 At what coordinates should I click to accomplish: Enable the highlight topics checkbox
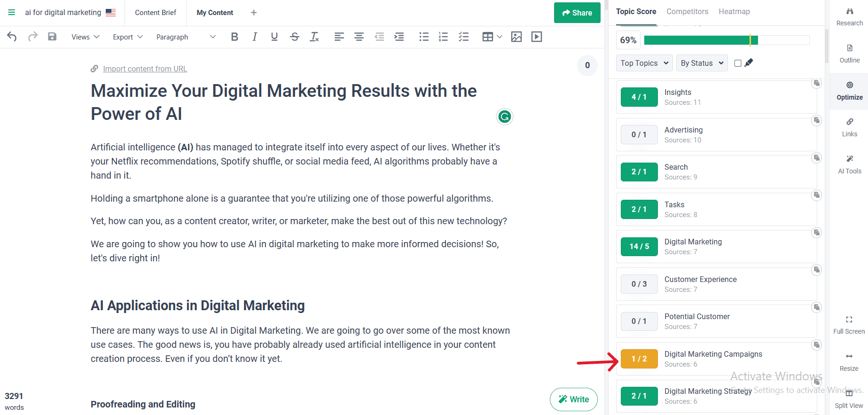pos(738,63)
